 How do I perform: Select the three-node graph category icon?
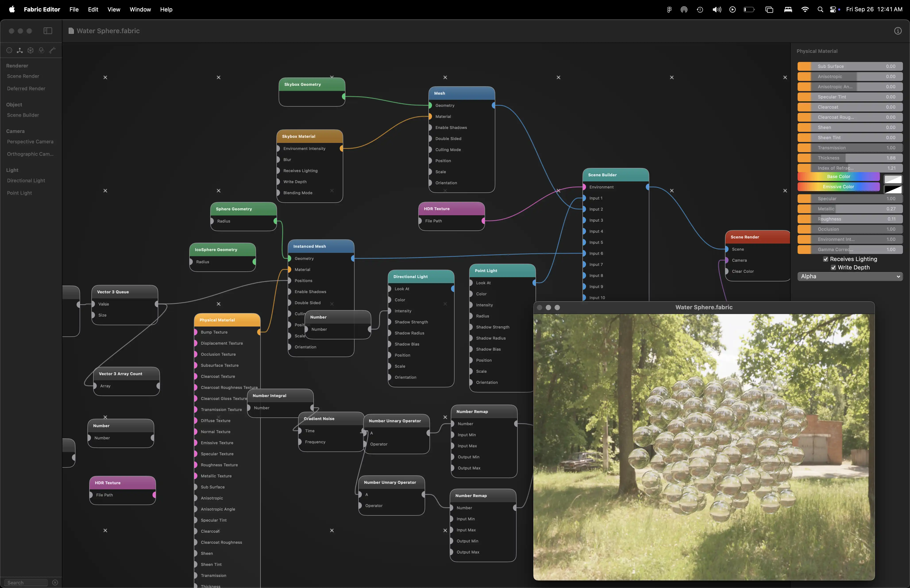[x=20, y=50]
